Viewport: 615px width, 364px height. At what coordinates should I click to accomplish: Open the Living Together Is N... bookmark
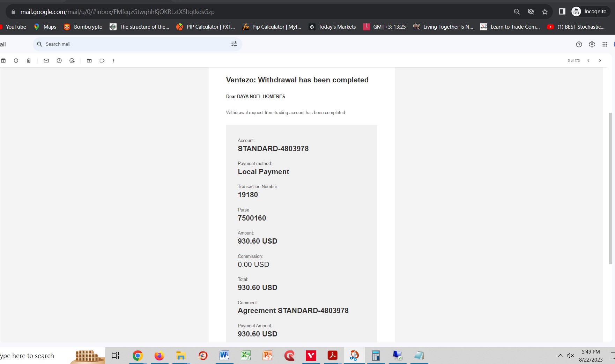coord(443,27)
